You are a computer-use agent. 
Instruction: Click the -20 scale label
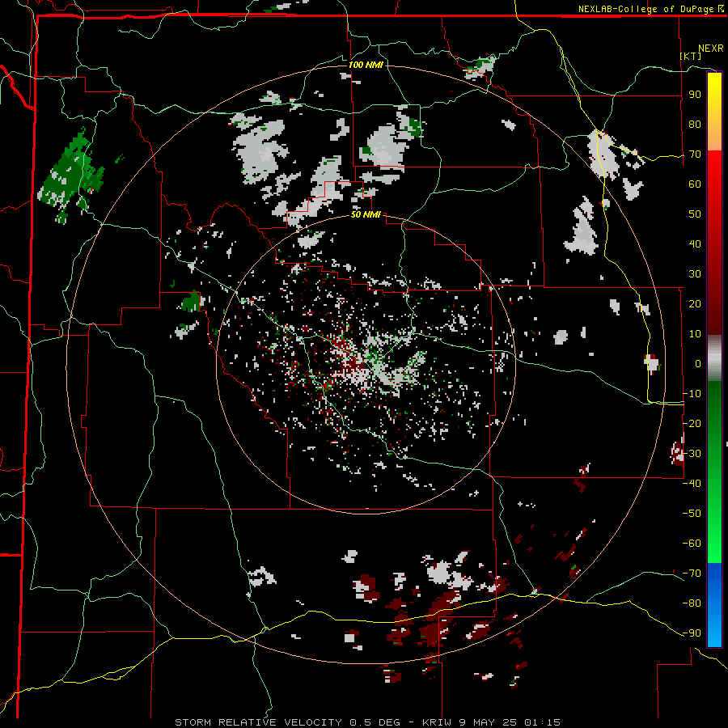pos(692,424)
